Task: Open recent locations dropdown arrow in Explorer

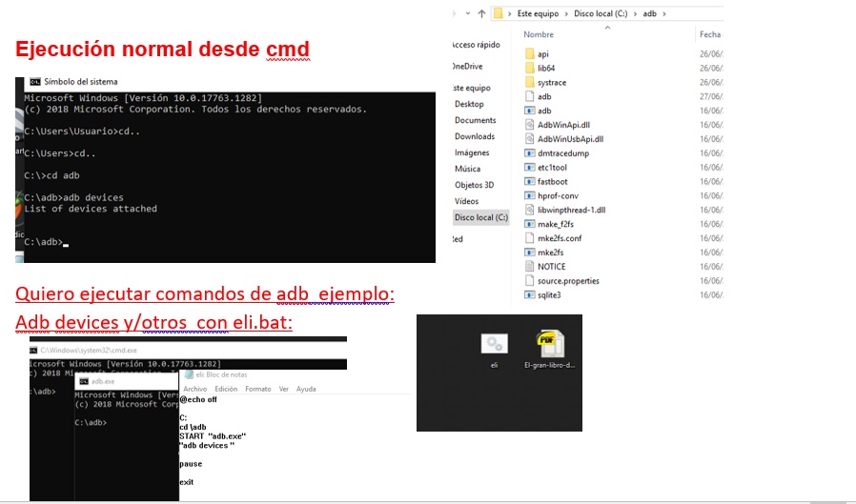Action: pyautogui.click(x=468, y=13)
